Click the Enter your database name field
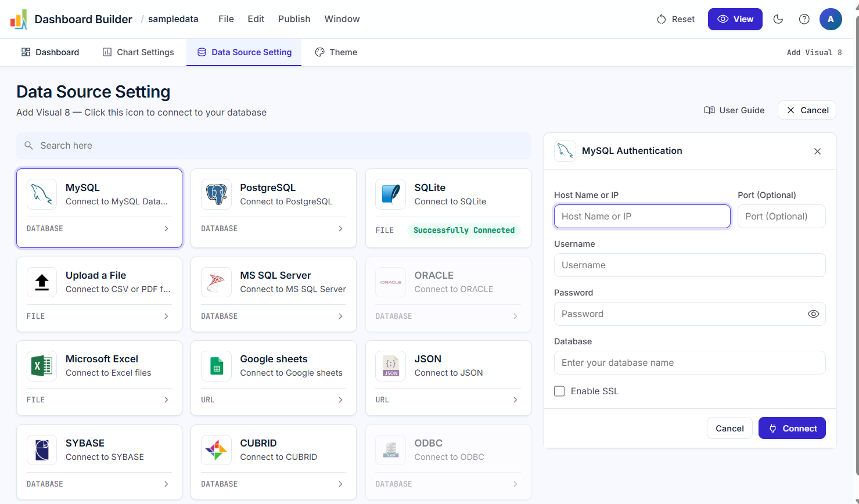 [x=690, y=363]
